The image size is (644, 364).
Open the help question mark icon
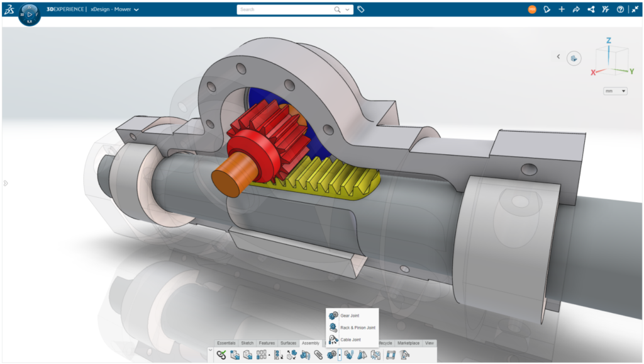[621, 9]
